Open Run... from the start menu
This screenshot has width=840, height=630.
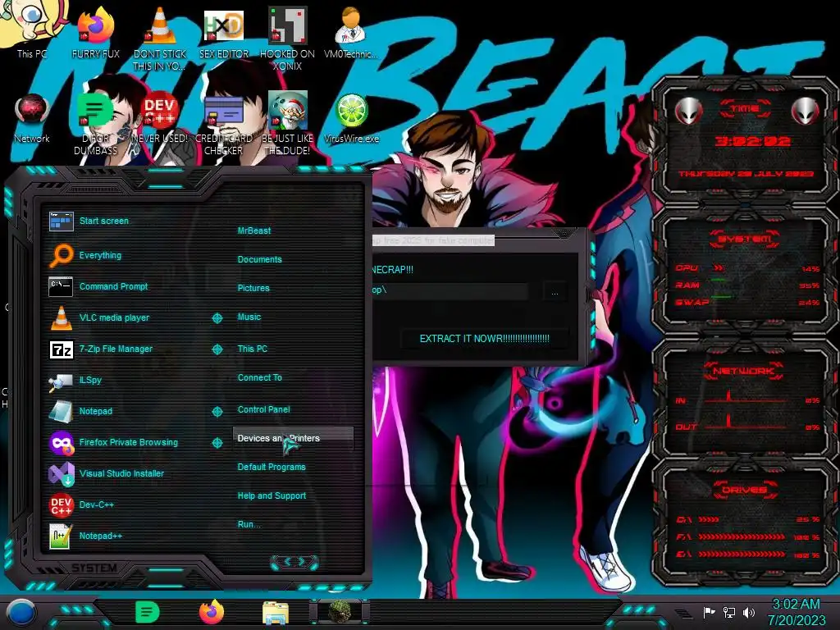[x=249, y=524]
